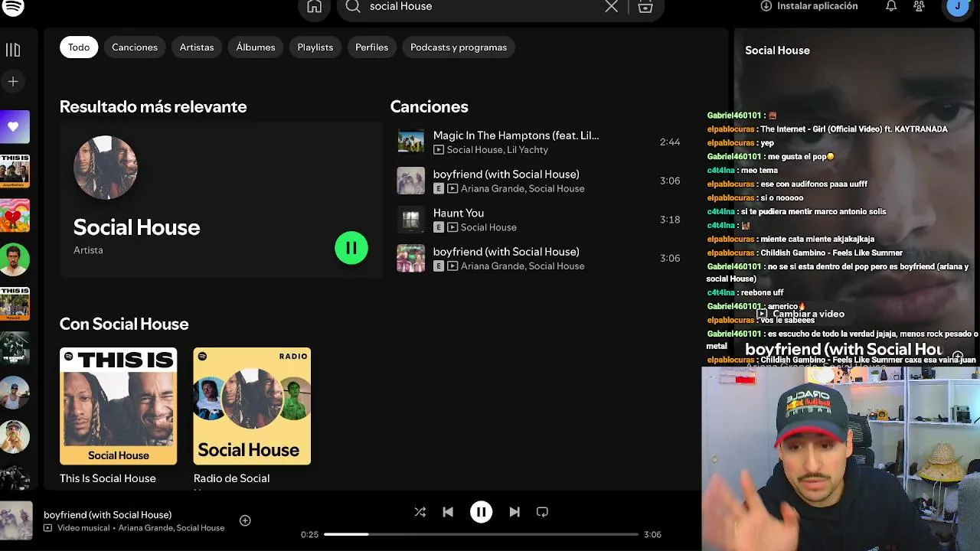Viewport: 980px width, 551px height.
Task: Create a playlist with plus icon
Action: point(13,81)
